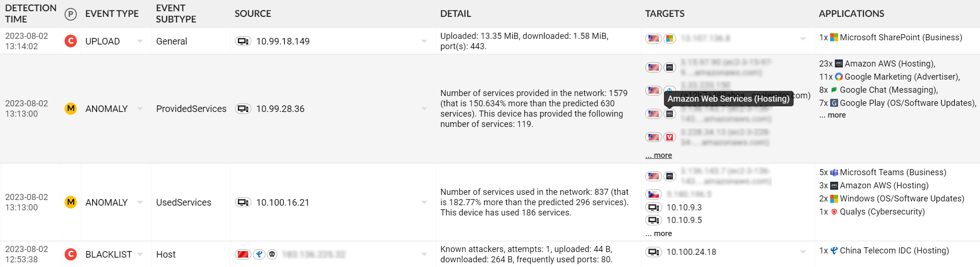Click target IP address 10.10.9.3
The image size is (980, 267).
[x=684, y=208]
